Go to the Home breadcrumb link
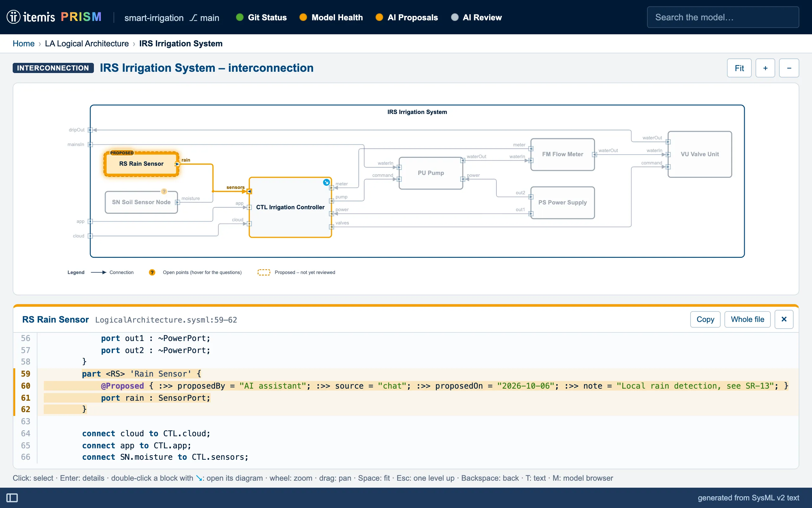The width and height of the screenshot is (812, 508). tap(23, 43)
